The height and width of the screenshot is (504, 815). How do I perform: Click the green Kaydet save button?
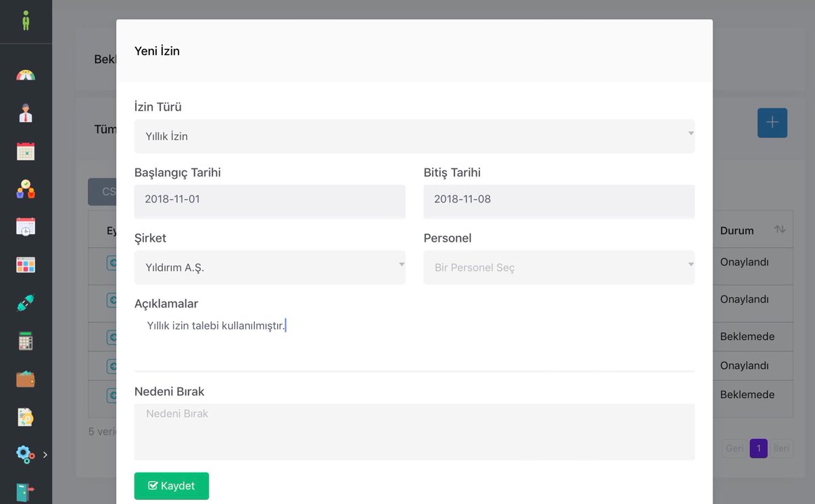coord(172,486)
